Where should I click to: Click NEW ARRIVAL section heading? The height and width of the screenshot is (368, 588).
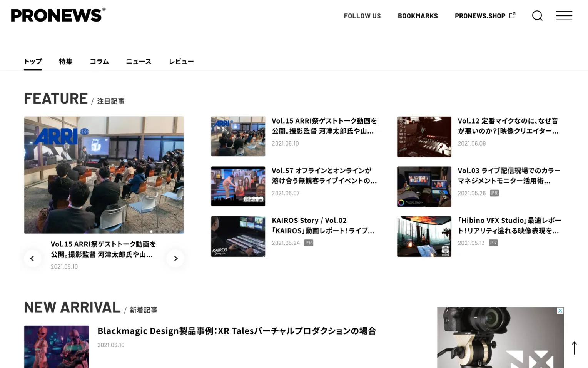(x=72, y=307)
